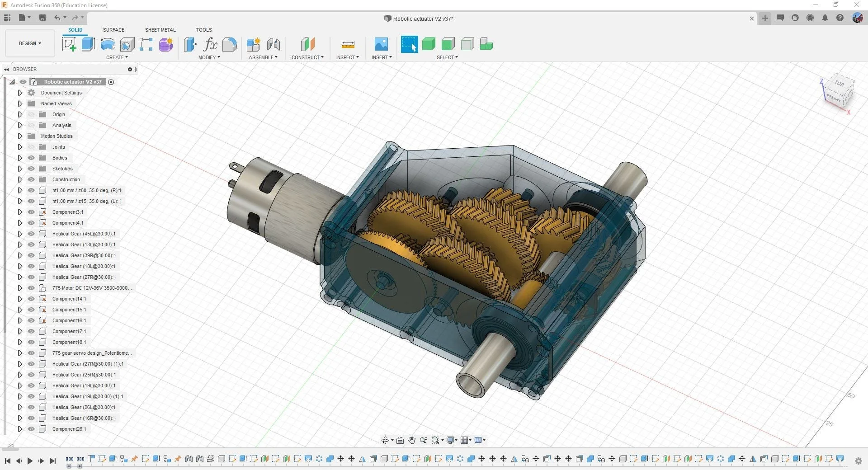Select the Pan hand tool
Viewport: 868px width, 470px height.
point(412,440)
